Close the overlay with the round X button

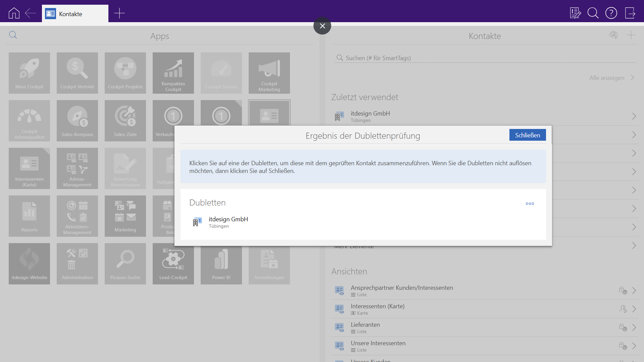[x=322, y=26]
